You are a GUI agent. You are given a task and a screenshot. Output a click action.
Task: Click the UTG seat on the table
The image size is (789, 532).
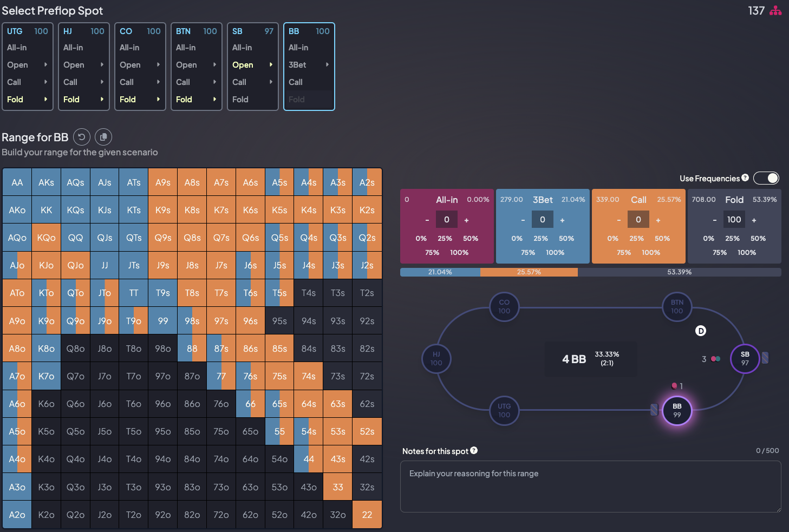(504, 410)
